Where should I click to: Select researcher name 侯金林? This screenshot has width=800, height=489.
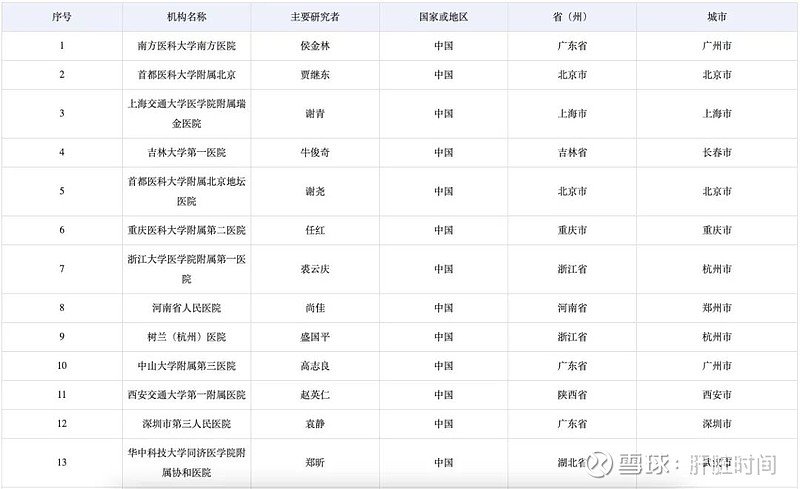pos(315,46)
